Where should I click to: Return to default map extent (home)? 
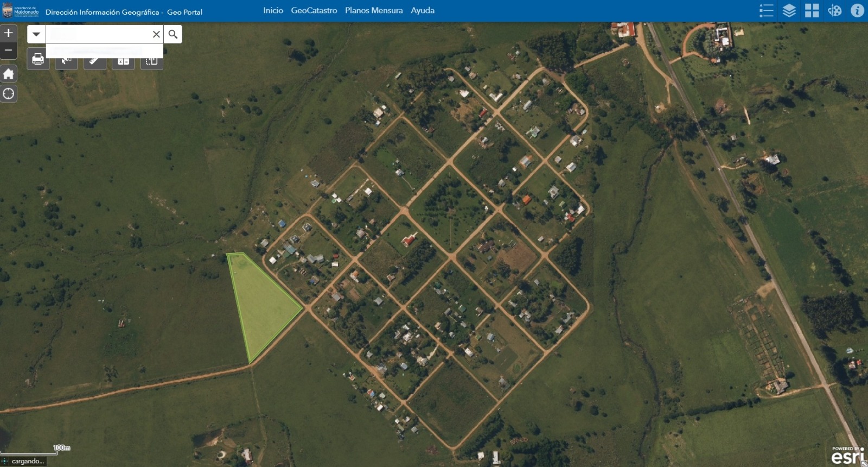[x=8, y=74]
